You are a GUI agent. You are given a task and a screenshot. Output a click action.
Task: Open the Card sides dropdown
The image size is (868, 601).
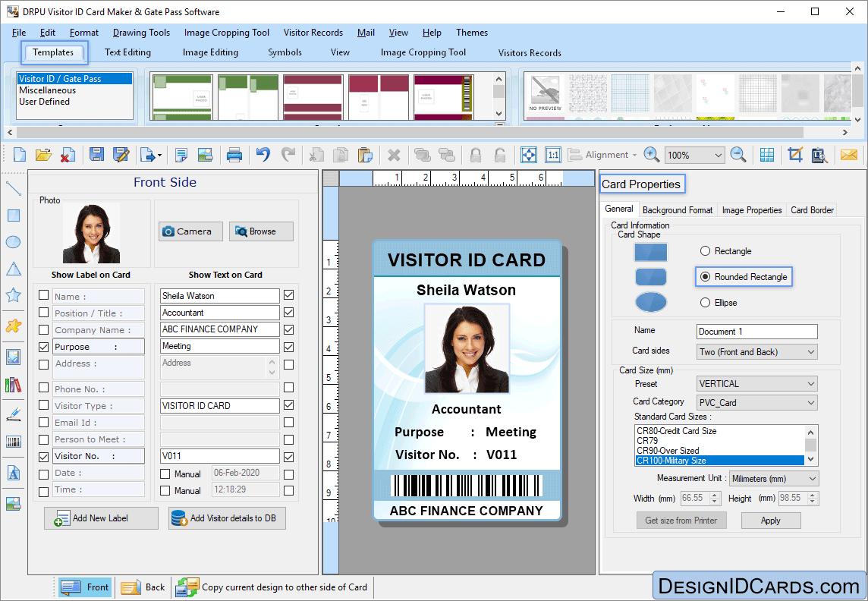[756, 352]
